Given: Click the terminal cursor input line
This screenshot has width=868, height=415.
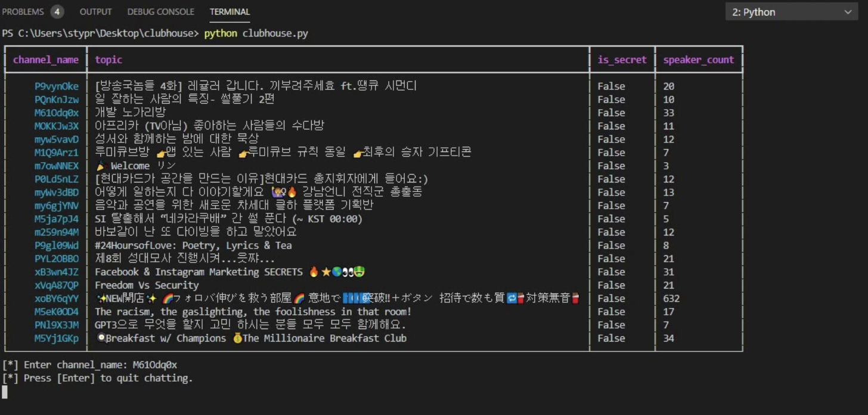Looking at the screenshot, I should pos(5,392).
